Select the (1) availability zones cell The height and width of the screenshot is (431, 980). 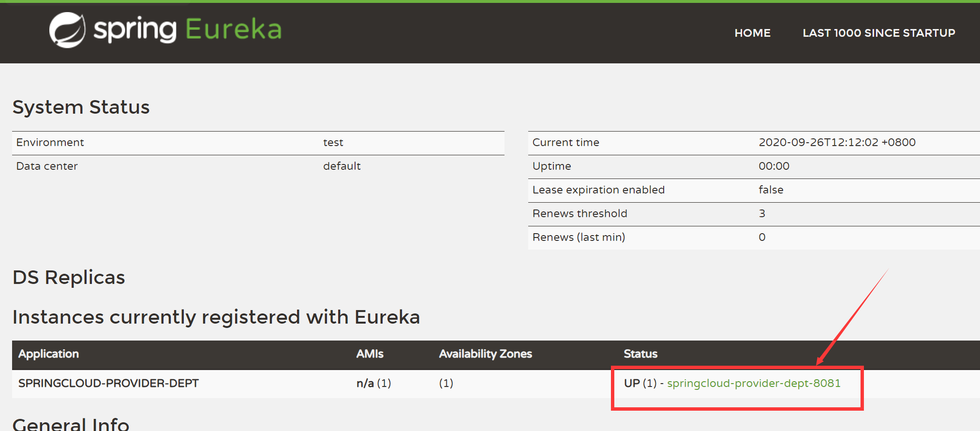[x=446, y=383]
